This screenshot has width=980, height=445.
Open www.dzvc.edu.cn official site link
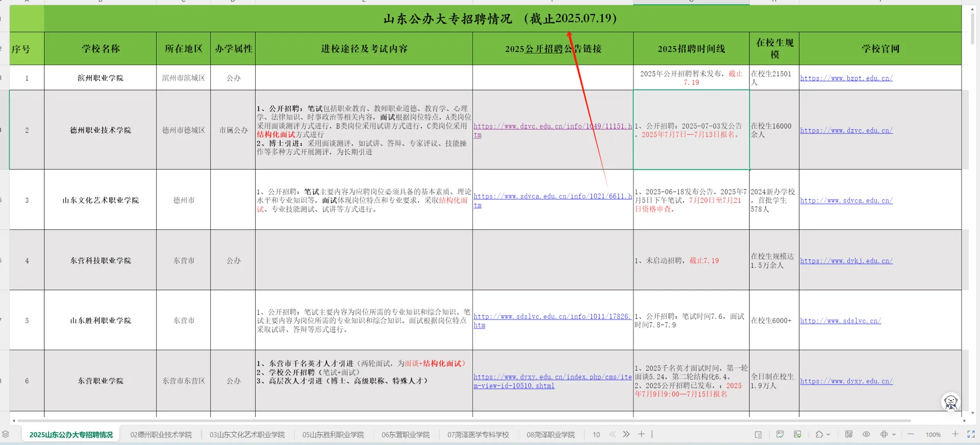tap(846, 130)
